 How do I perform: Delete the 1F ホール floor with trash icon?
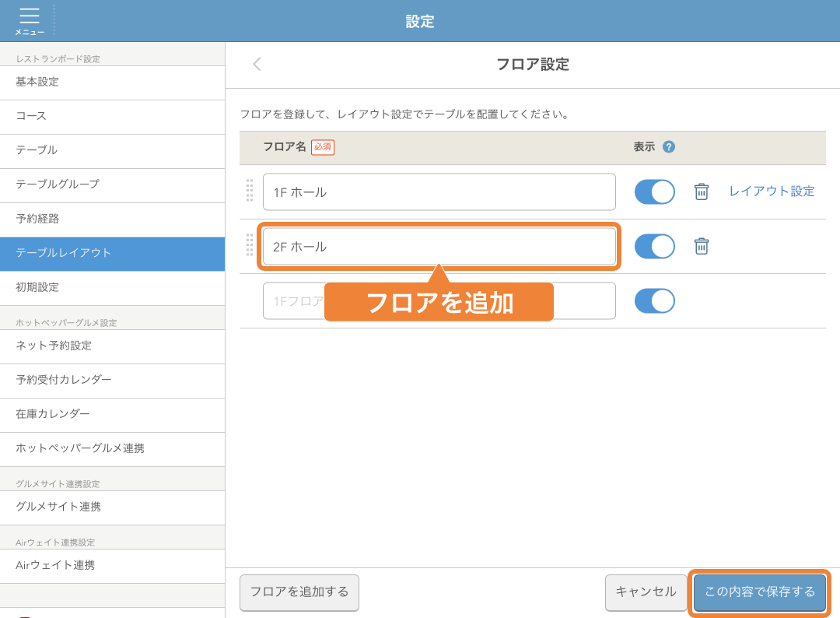coord(702,191)
